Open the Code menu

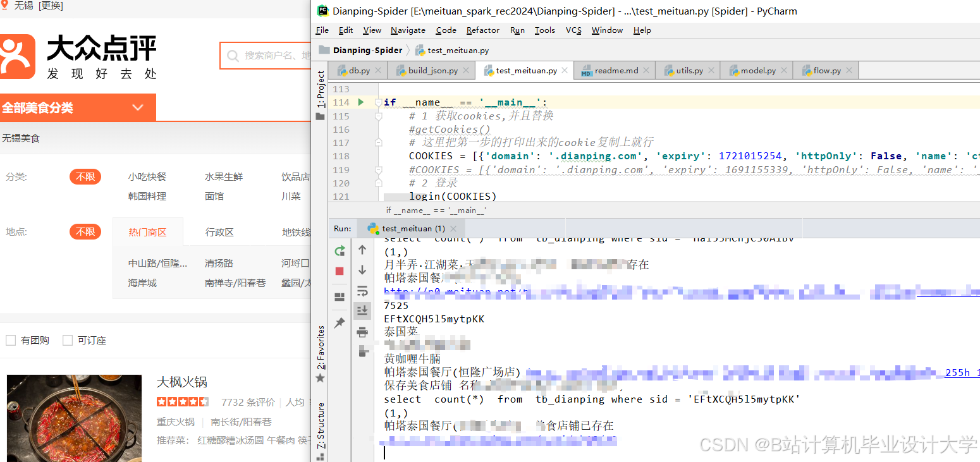coord(446,30)
